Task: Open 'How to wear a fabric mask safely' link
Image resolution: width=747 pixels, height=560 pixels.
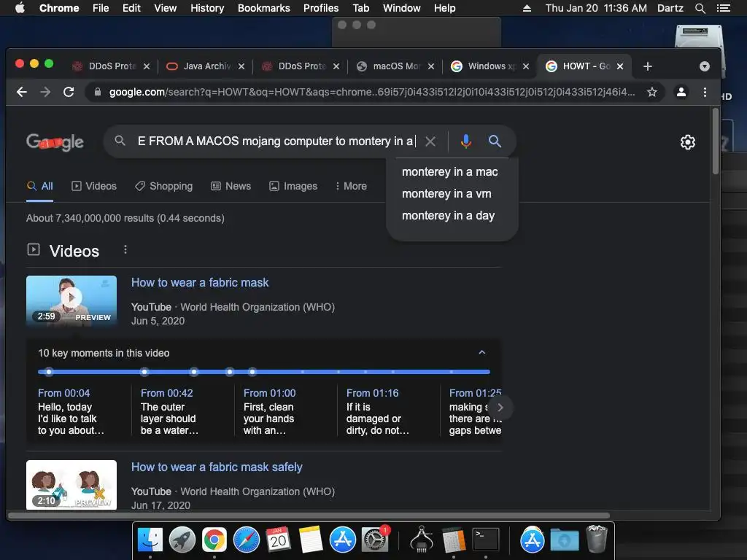Action: pos(217,467)
